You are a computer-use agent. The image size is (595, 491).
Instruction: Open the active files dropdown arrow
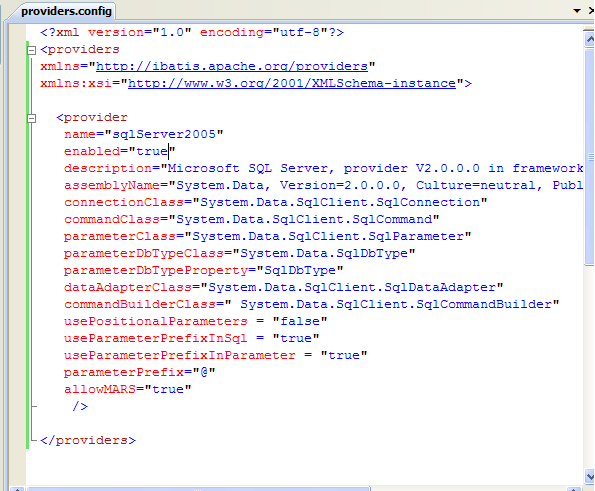577,11
